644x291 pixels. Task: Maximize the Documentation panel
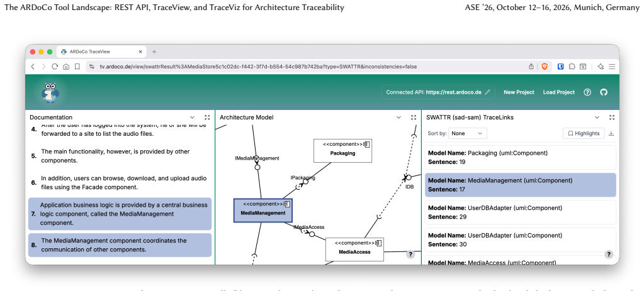coord(207,118)
